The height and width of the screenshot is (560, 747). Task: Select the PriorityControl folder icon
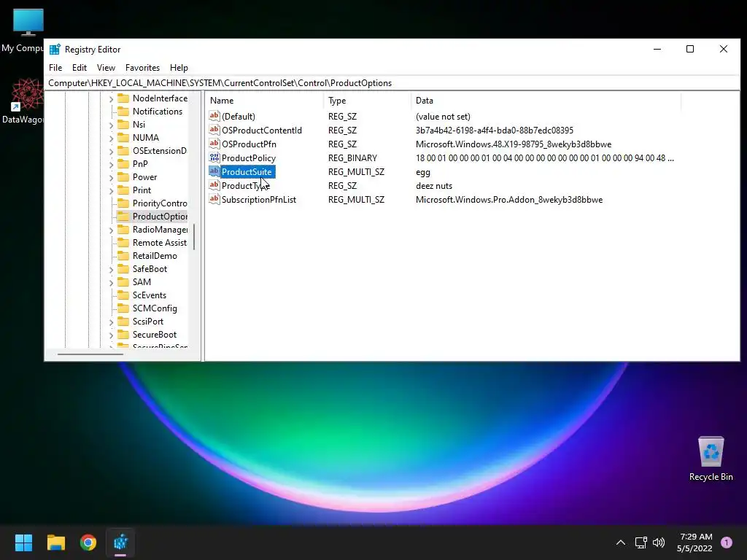[x=123, y=203]
